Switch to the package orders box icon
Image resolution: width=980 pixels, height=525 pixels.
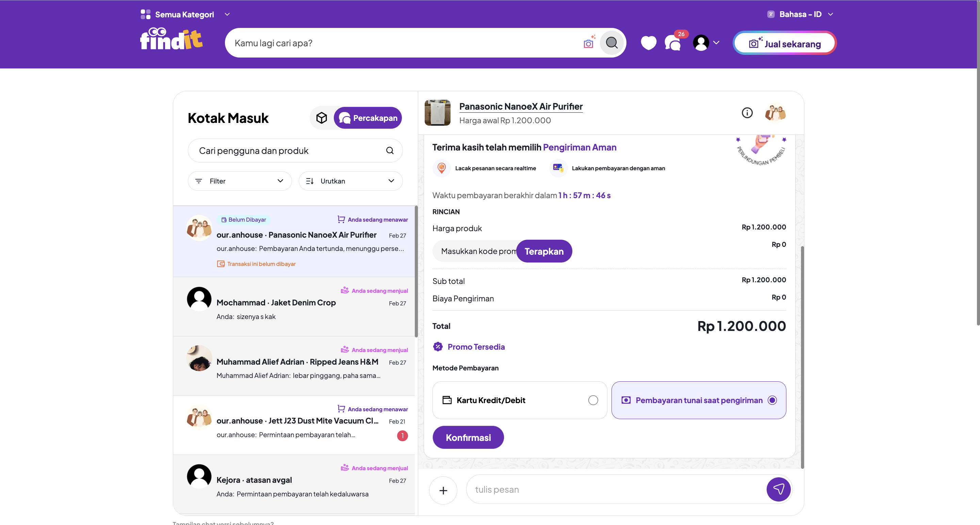point(322,118)
